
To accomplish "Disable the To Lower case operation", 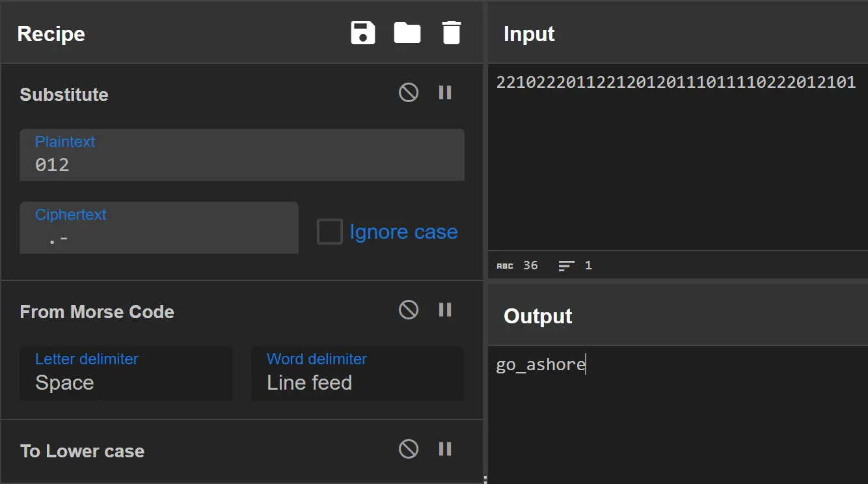I will pyautogui.click(x=409, y=450).
